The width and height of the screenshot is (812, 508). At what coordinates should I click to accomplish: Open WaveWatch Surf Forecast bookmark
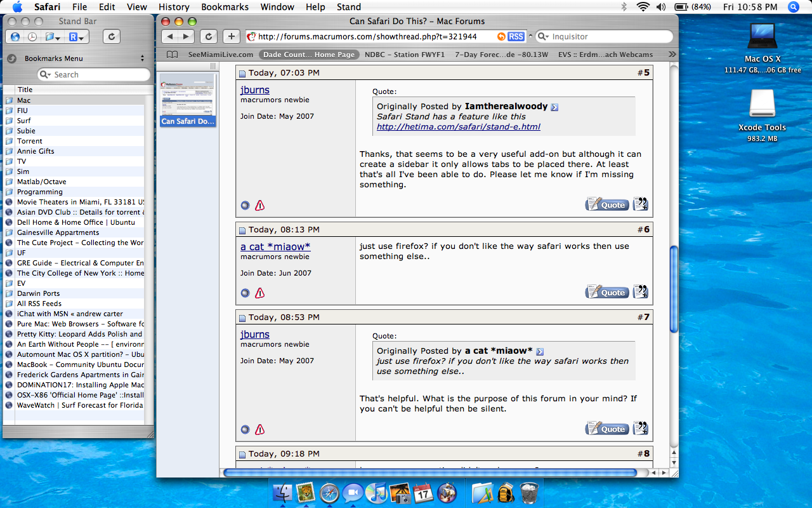click(74, 405)
